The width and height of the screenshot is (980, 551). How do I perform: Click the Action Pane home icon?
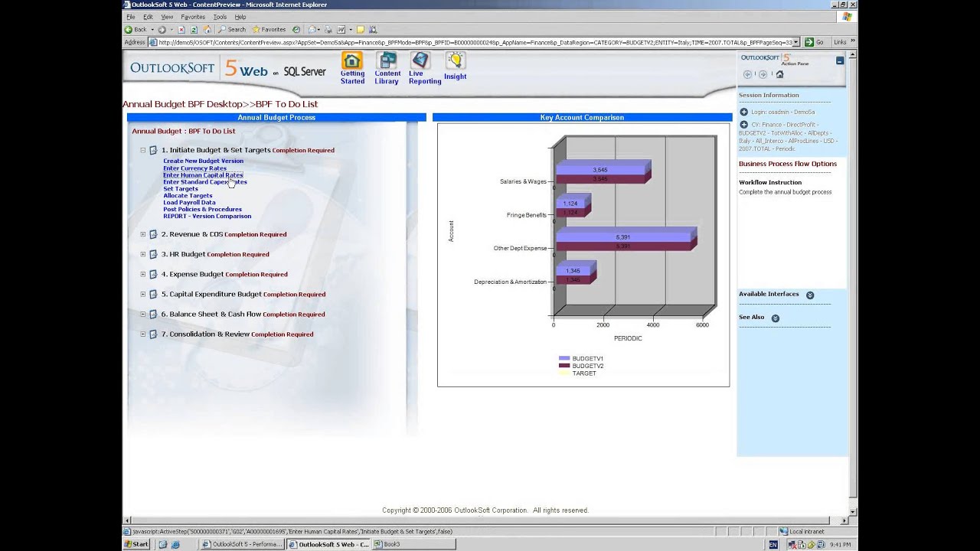tap(779, 74)
